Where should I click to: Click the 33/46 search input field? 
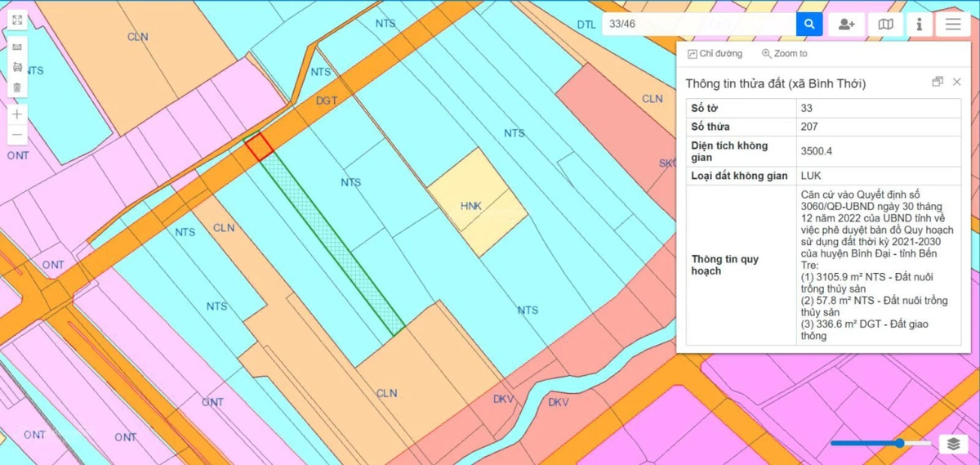click(699, 24)
